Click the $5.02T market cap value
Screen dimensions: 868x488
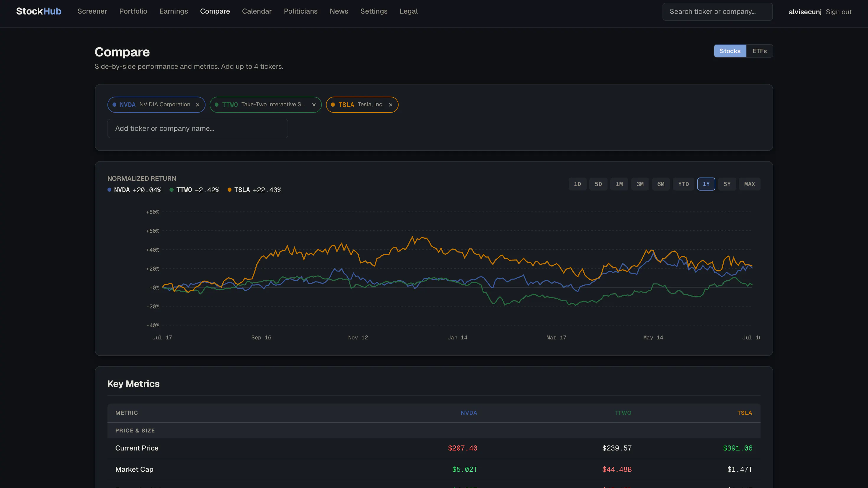click(464, 469)
